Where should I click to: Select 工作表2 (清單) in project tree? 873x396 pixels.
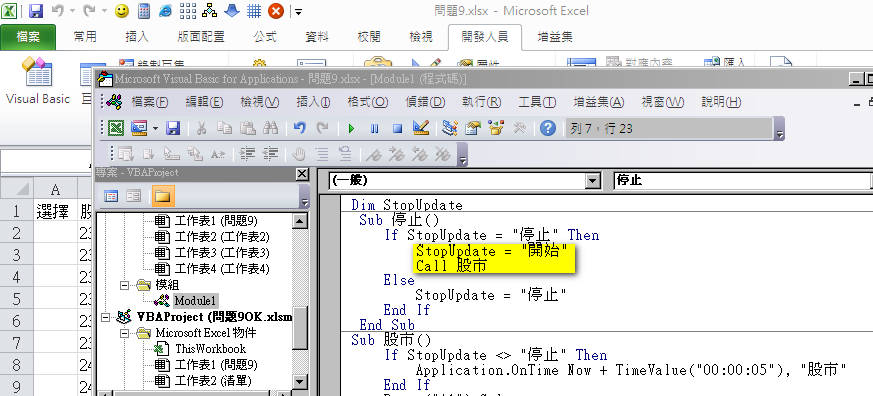[213, 382]
